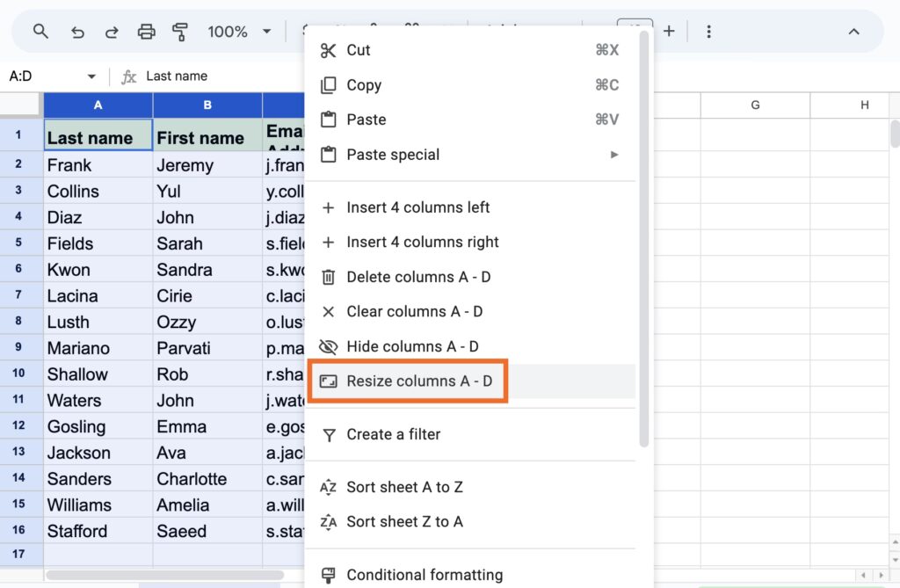This screenshot has width=900, height=588.
Task: Select the paint format roller icon
Action: click(x=180, y=32)
